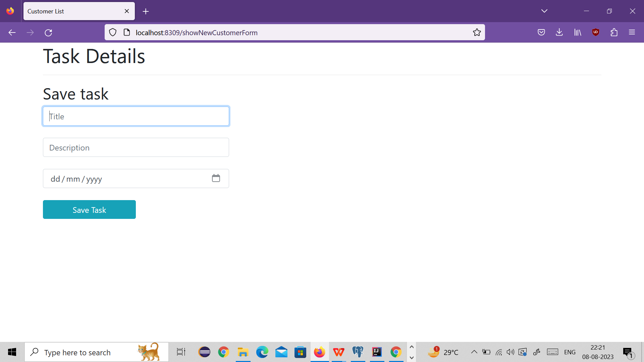Click the Save Task button
Viewport: 644px width, 362px height.
pyautogui.click(x=89, y=209)
